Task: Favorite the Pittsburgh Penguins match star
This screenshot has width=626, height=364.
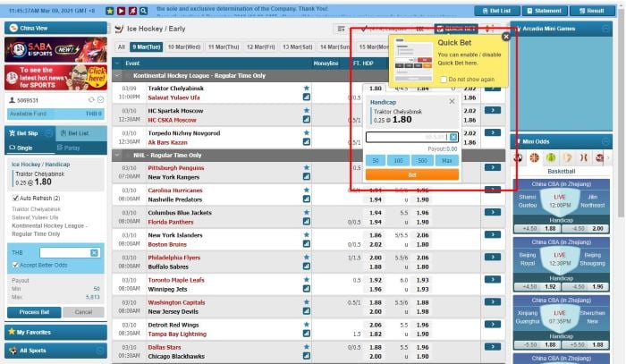Action: (306, 167)
